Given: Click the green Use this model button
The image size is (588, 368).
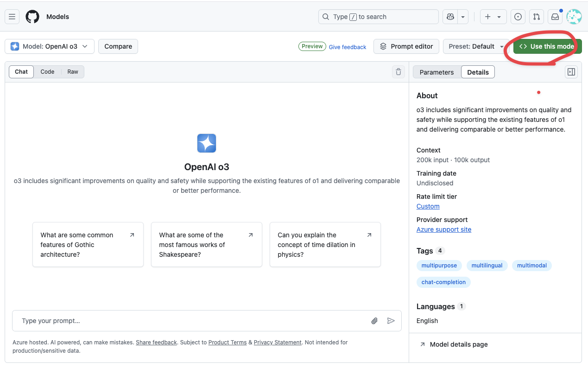Looking at the screenshot, I should (x=547, y=46).
